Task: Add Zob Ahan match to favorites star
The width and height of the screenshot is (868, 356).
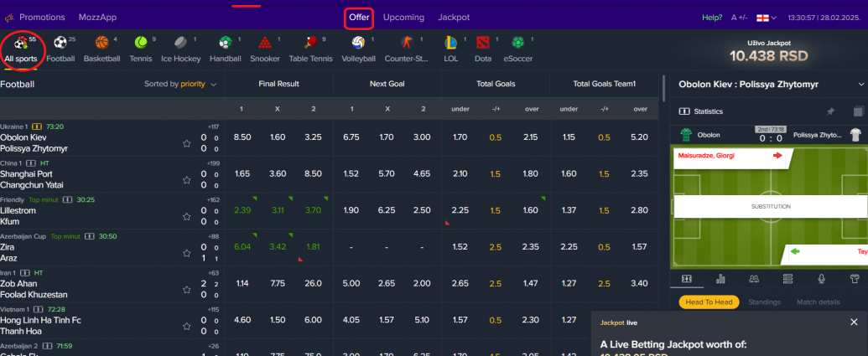Action: 187,290
